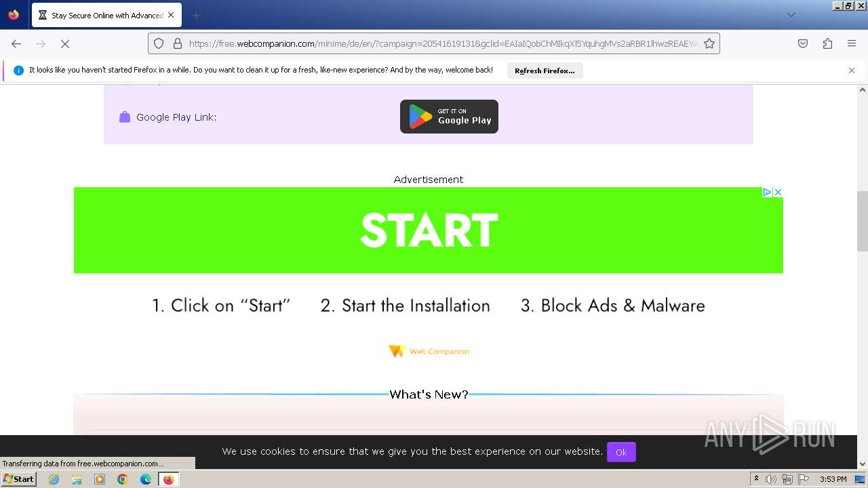Open the network tray icon
Screen dimensions: 868x488
[x=787, y=479]
